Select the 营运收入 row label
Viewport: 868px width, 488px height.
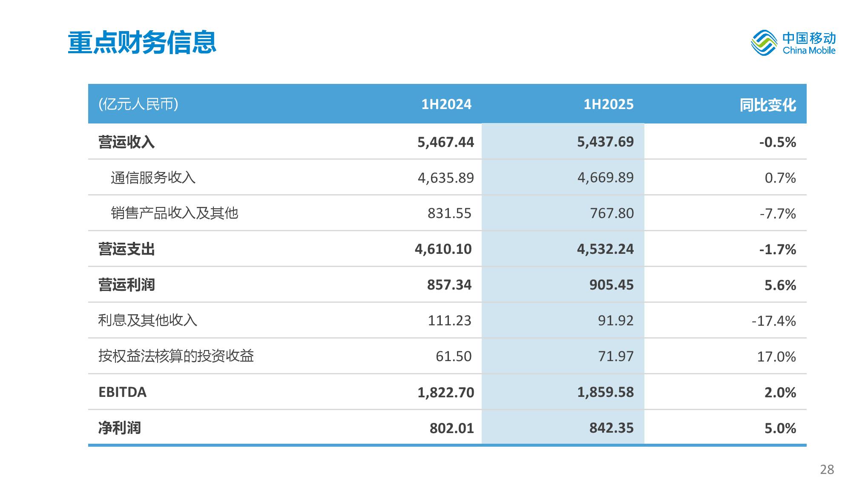(126, 142)
